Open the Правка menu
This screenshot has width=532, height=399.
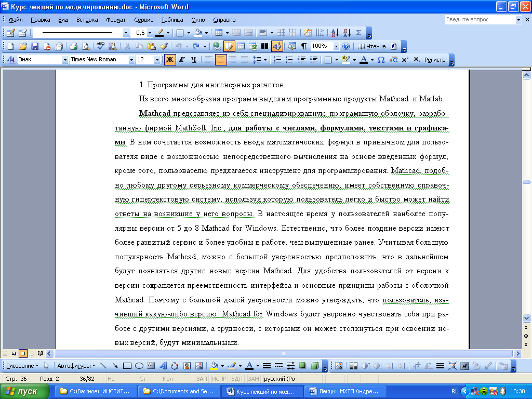coord(41,20)
